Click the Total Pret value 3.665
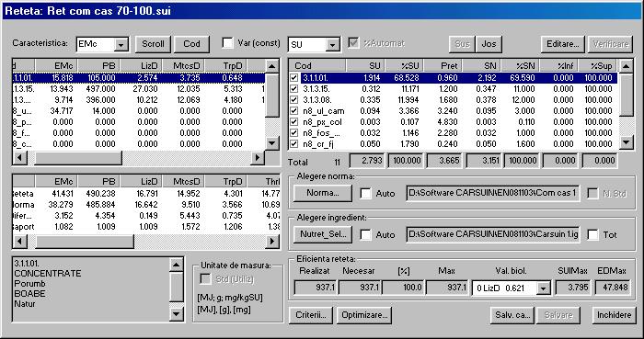 [x=444, y=161]
